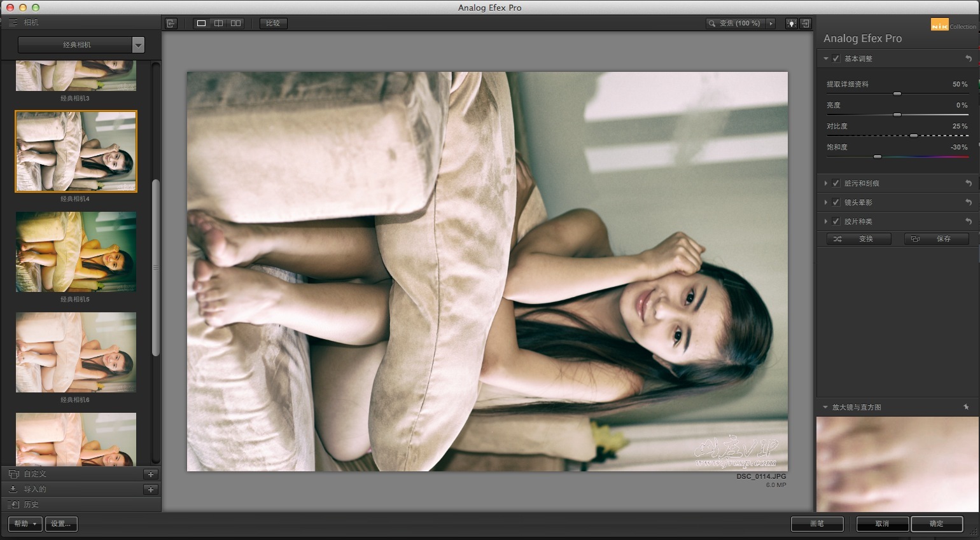Screen dimensions: 980x540
Task: Open the 历史 panel
Action: click(x=31, y=504)
